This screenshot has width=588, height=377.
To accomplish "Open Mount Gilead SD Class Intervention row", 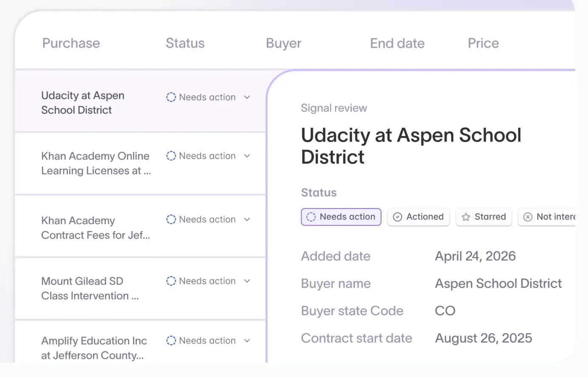I will [x=141, y=289].
